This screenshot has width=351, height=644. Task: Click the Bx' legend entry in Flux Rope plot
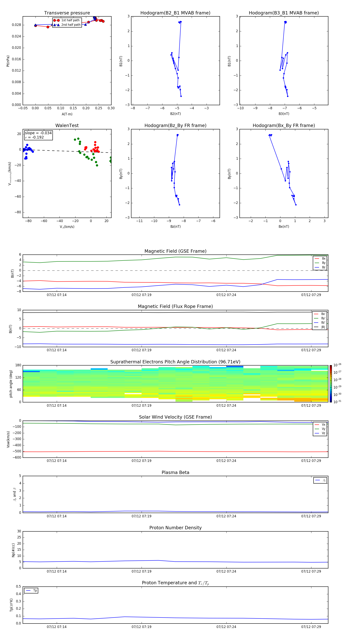pyautogui.click(x=320, y=314)
